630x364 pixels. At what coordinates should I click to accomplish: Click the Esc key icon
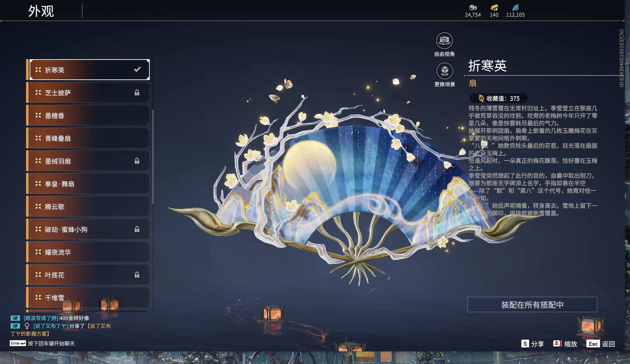point(593,344)
